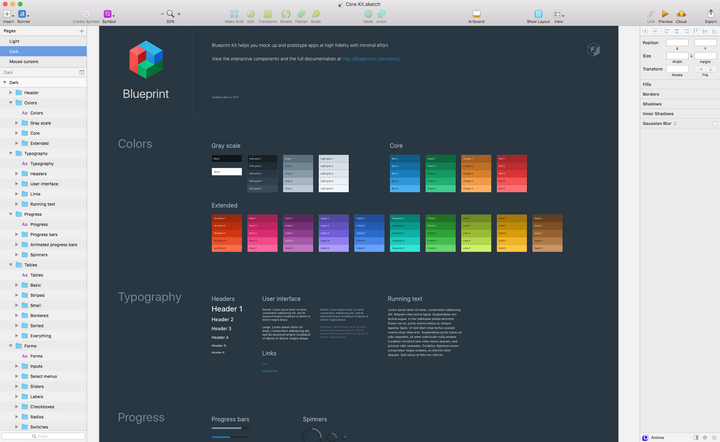720x442 pixels.
Task: Click the Blue 1 core swatch
Action: 405,159
